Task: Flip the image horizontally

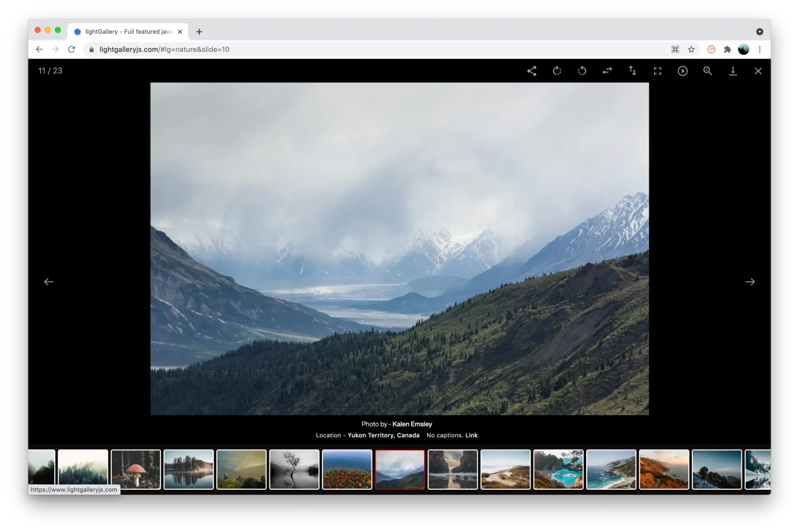Action: pyautogui.click(x=607, y=71)
